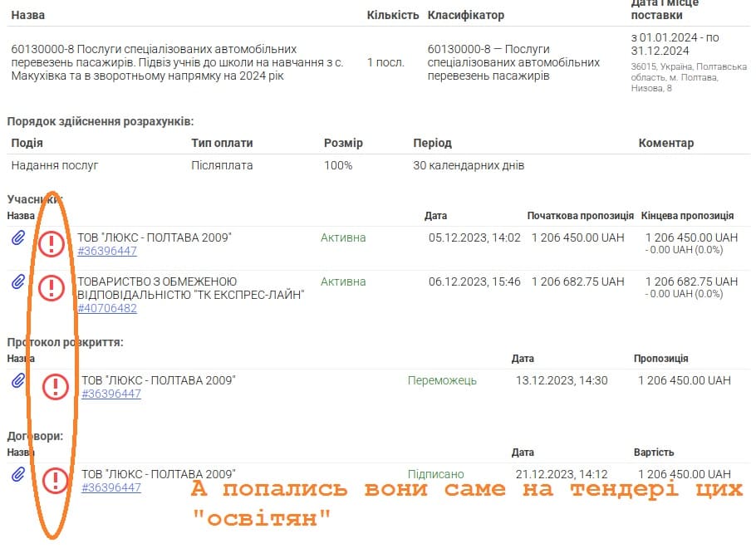
Task: Click the Кількість column header
Action: tap(392, 15)
